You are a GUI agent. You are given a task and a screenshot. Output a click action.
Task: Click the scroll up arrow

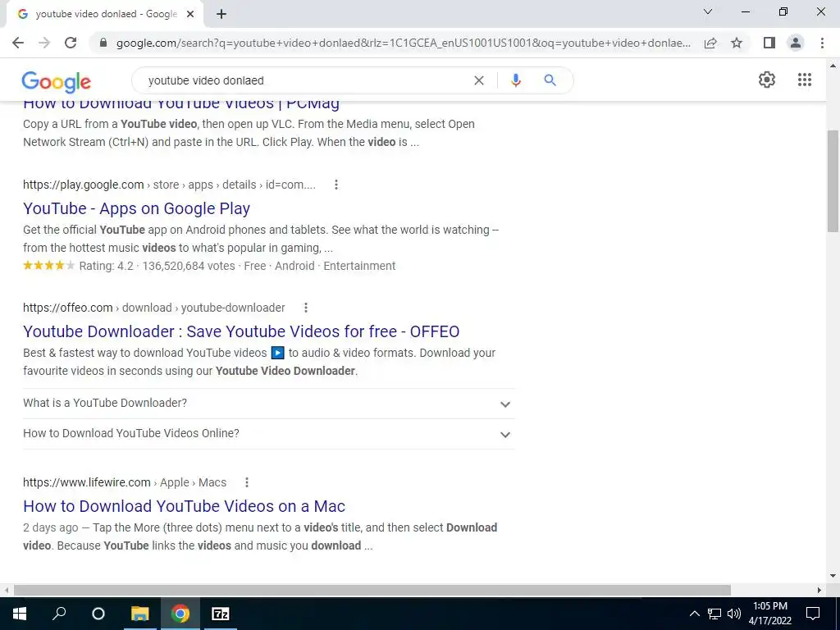tap(833, 66)
